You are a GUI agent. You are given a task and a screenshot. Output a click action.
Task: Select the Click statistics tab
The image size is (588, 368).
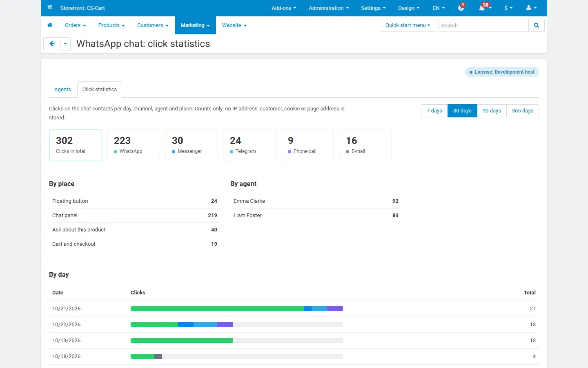(100, 90)
